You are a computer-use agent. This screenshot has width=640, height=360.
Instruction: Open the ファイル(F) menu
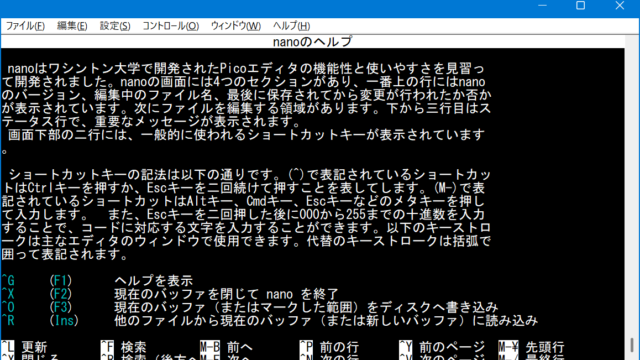25,26
